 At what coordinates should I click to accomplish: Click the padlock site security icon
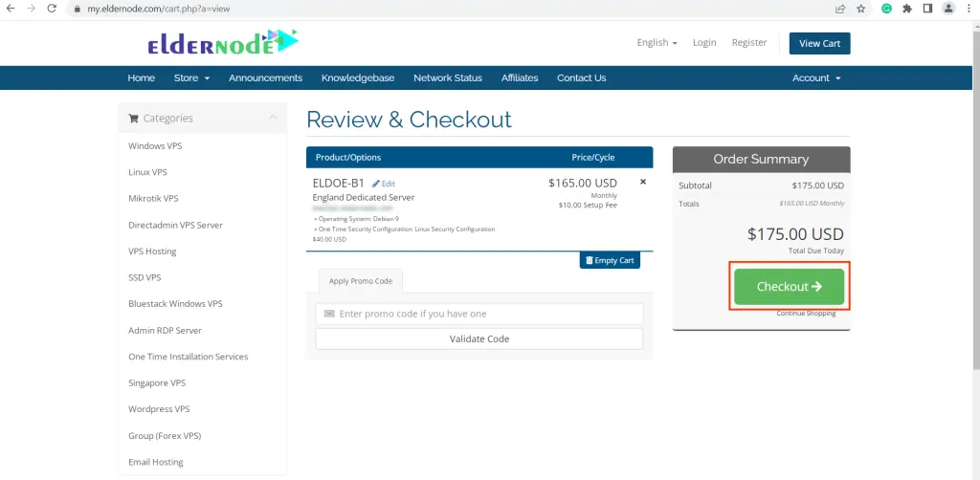[x=78, y=10]
